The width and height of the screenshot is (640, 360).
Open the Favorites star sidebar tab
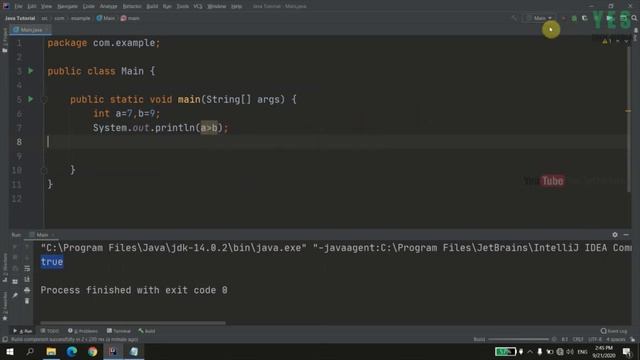pos(5,306)
